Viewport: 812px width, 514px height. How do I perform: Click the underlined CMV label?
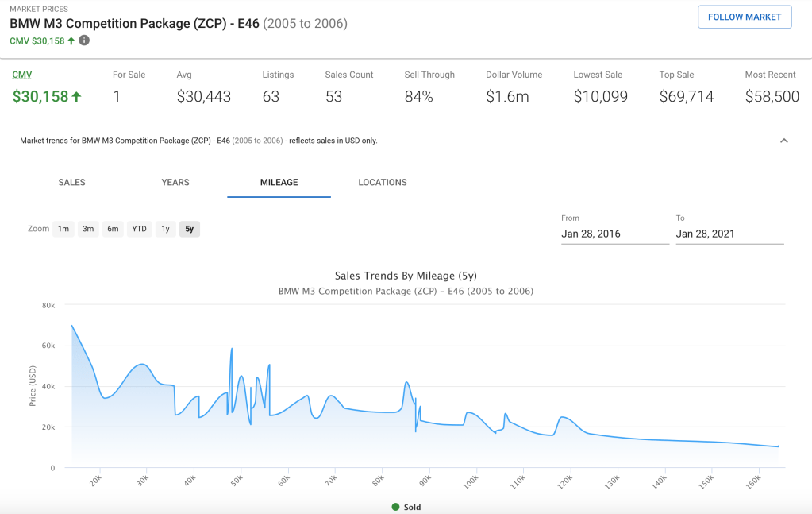tap(21, 75)
